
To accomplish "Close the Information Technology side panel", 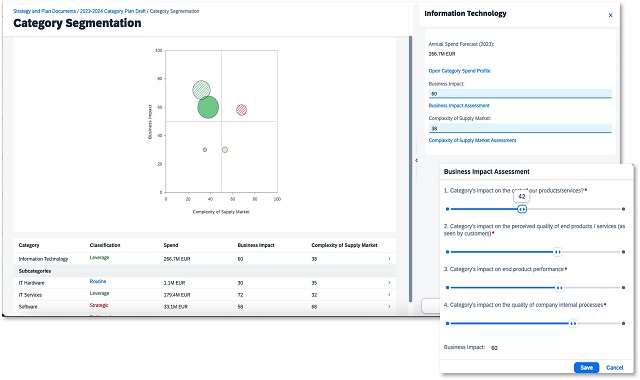I will coord(610,15).
